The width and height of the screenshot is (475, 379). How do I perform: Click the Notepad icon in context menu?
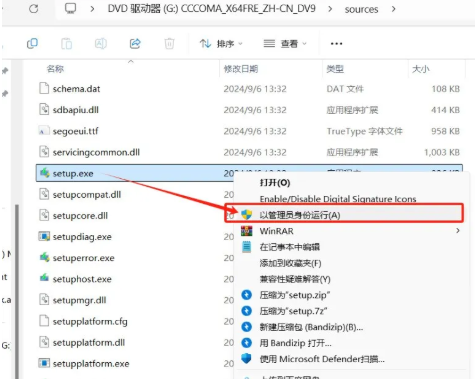[x=246, y=247]
